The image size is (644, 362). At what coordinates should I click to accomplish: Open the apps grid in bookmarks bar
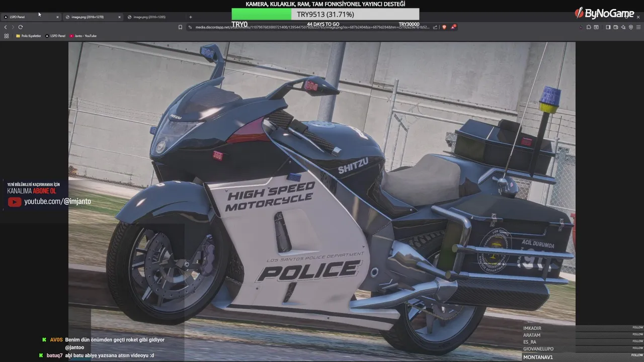click(7, 36)
